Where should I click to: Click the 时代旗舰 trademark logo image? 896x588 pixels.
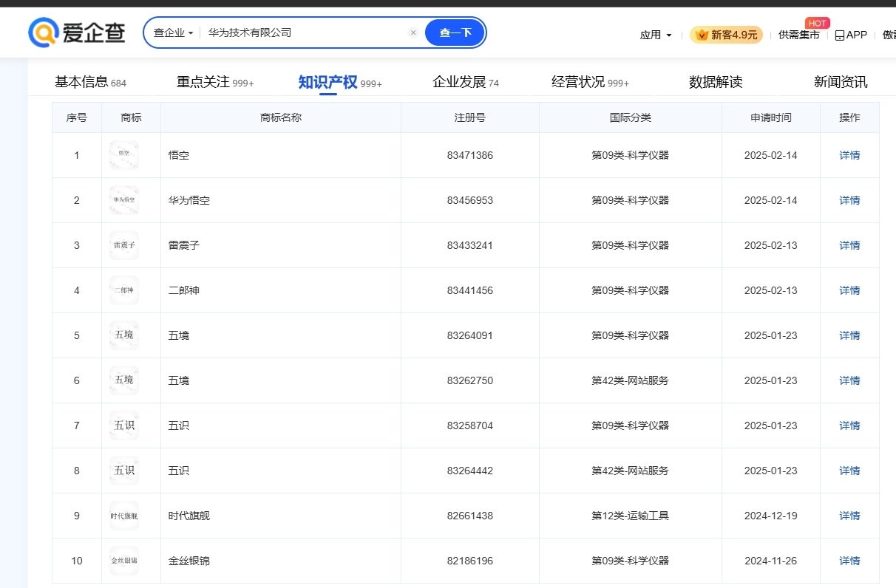click(123, 516)
